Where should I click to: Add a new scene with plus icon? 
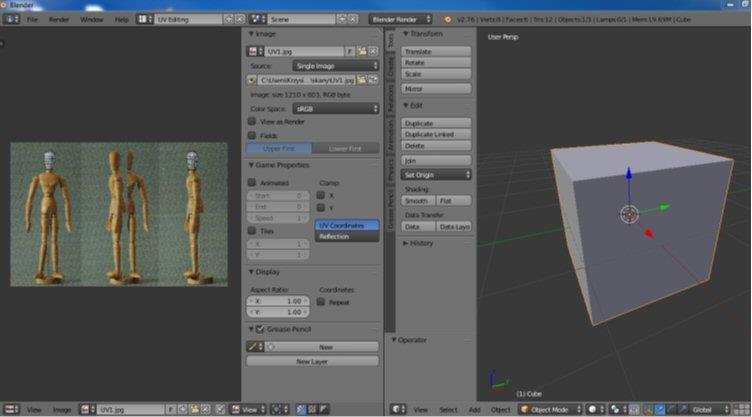click(x=342, y=19)
